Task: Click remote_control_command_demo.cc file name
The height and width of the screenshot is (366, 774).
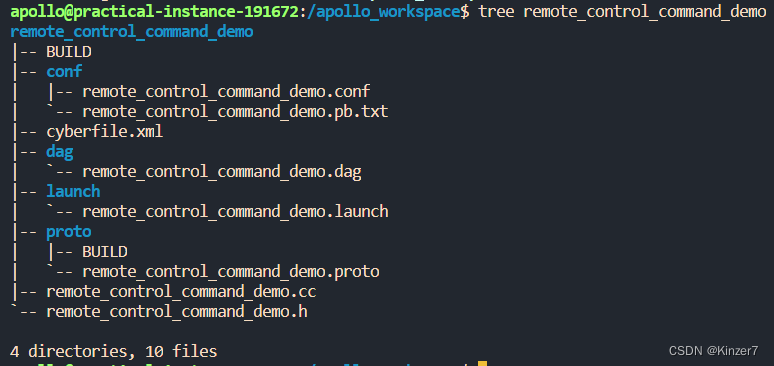Action: point(181,292)
